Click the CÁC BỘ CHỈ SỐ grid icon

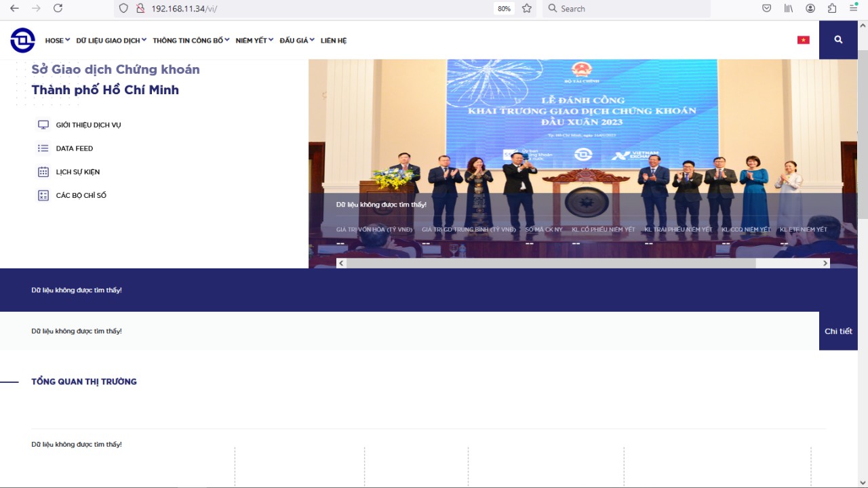[43, 195]
